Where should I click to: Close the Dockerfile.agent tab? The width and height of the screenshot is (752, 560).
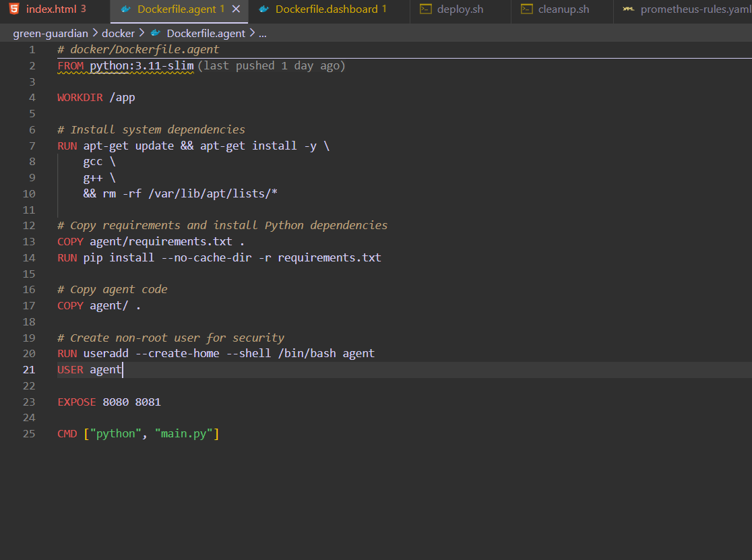coord(236,9)
